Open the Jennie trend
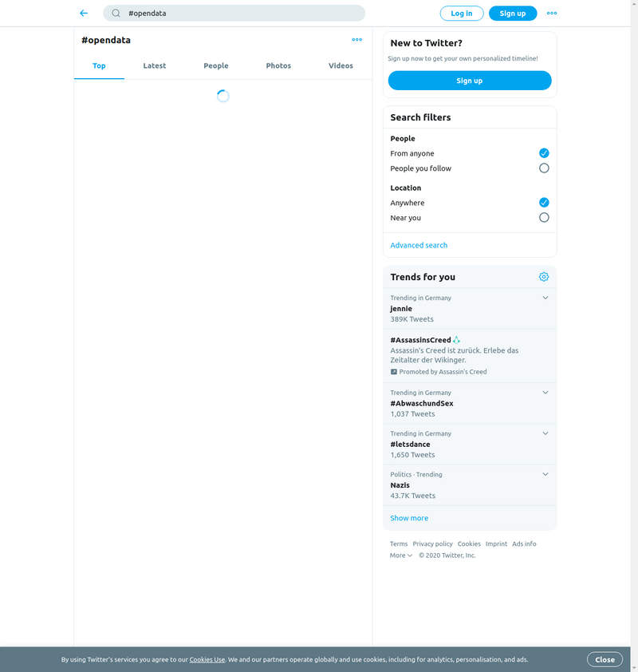The width and height of the screenshot is (638, 672). 470,309
